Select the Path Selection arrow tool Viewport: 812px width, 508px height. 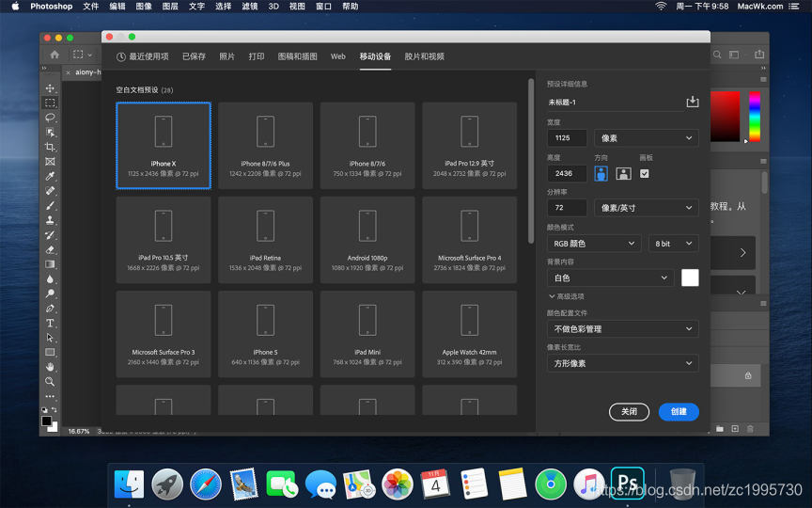[50, 338]
